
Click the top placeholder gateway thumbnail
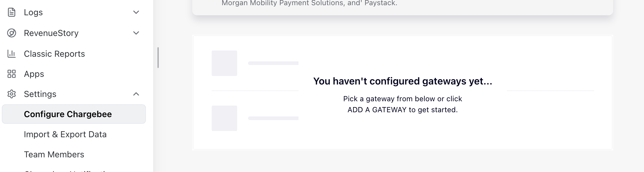pos(224,63)
